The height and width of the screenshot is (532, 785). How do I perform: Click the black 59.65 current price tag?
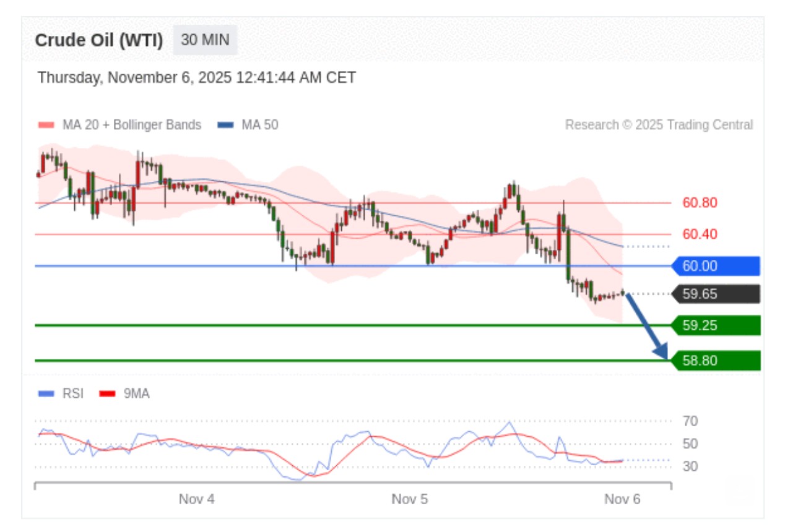(x=716, y=294)
